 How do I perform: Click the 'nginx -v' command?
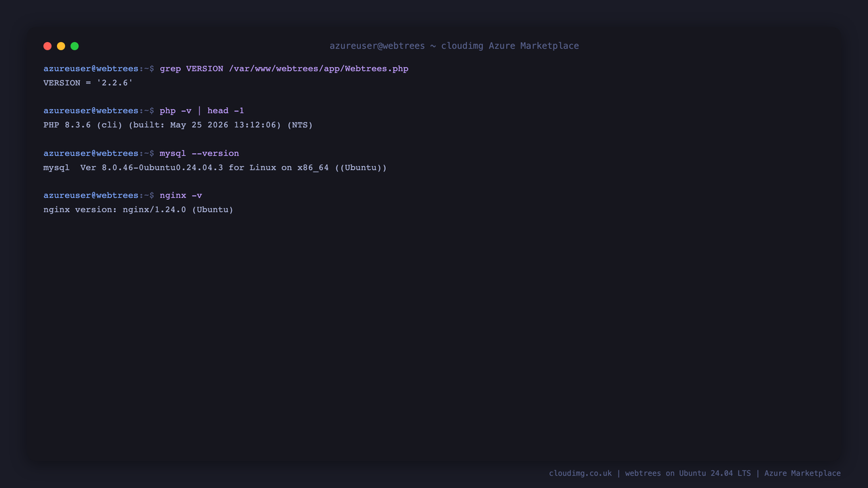pyautogui.click(x=181, y=196)
